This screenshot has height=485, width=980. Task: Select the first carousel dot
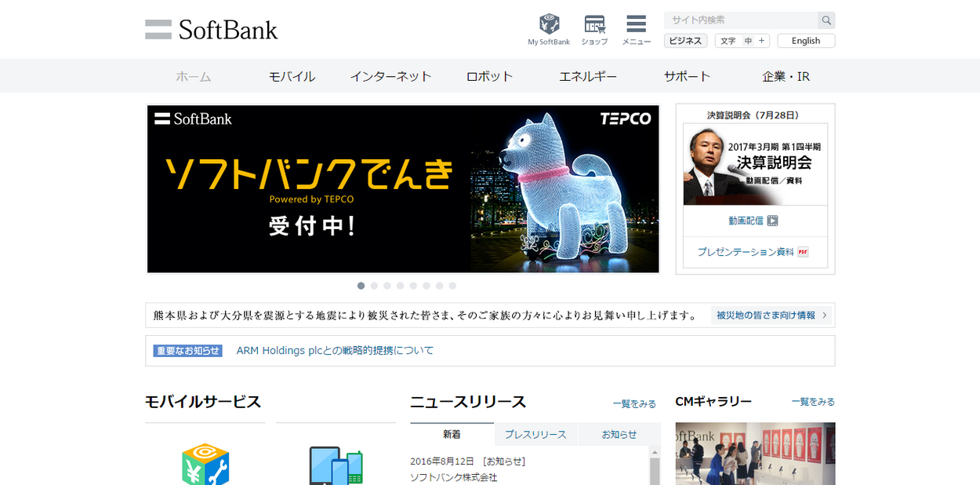coord(361,286)
